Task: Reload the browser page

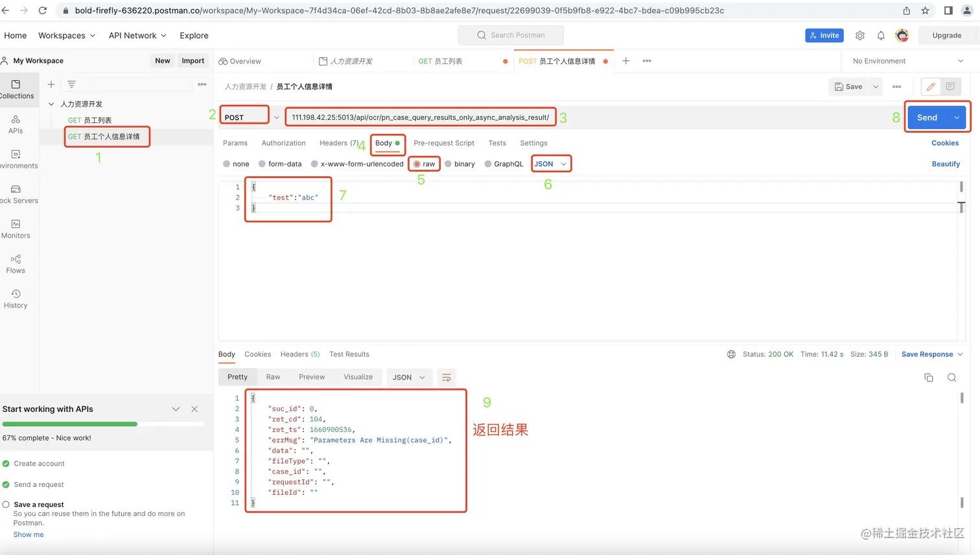Action: 43,10
